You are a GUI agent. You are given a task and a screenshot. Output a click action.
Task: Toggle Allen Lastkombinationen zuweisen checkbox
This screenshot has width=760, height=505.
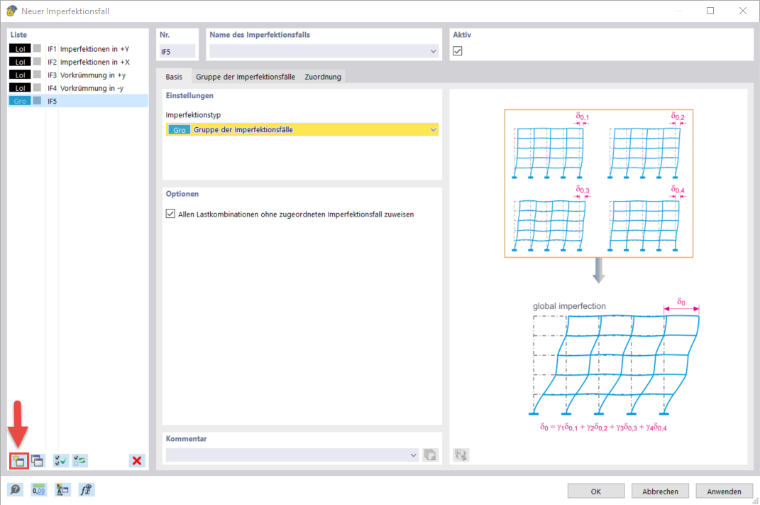point(170,214)
